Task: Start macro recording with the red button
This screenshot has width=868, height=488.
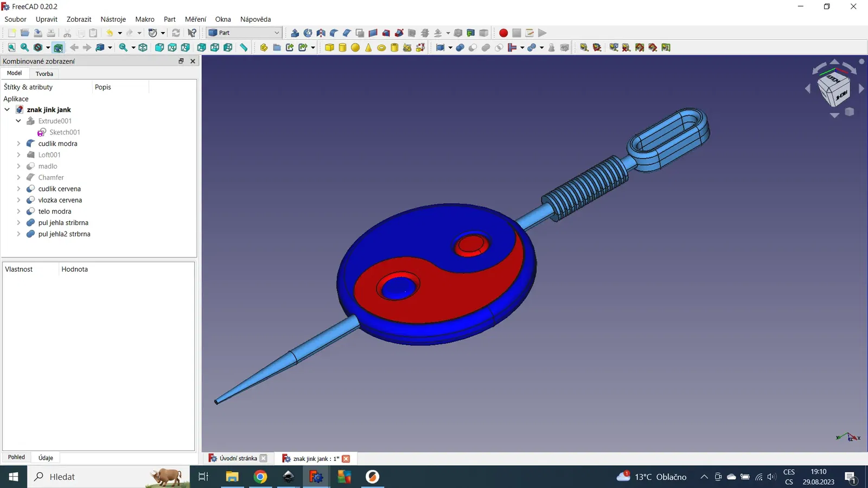Action: [x=503, y=33]
